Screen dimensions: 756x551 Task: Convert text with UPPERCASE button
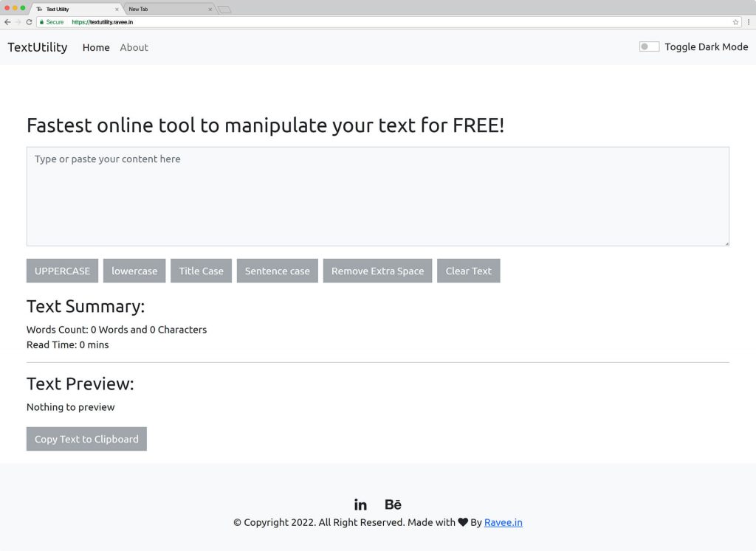coord(62,271)
